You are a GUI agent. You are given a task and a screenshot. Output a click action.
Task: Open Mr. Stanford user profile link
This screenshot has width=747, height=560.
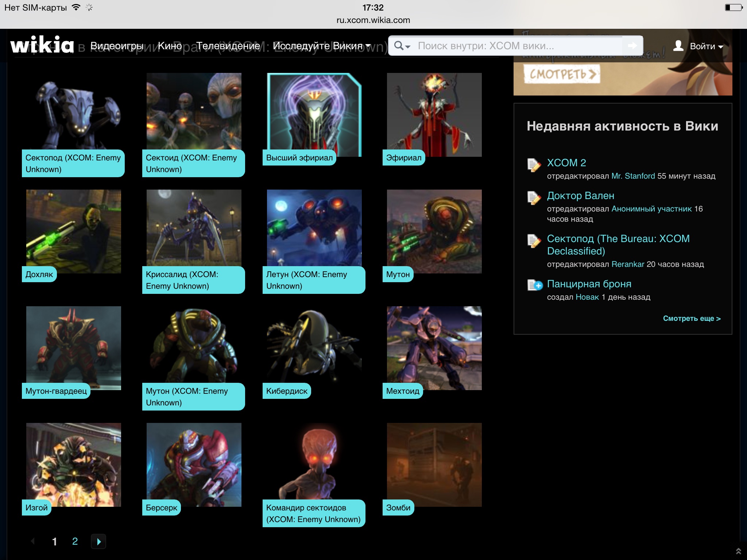pos(633,176)
